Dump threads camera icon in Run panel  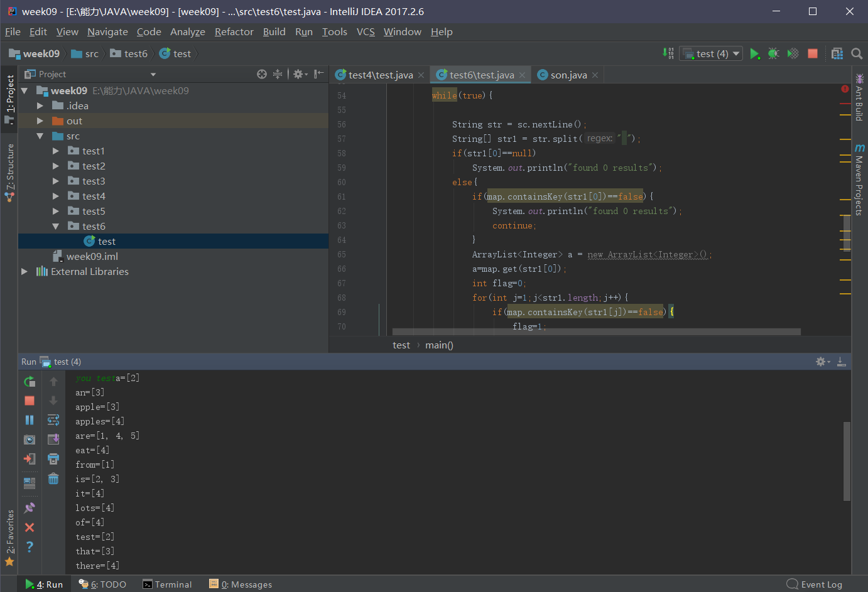pyautogui.click(x=30, y=439)
